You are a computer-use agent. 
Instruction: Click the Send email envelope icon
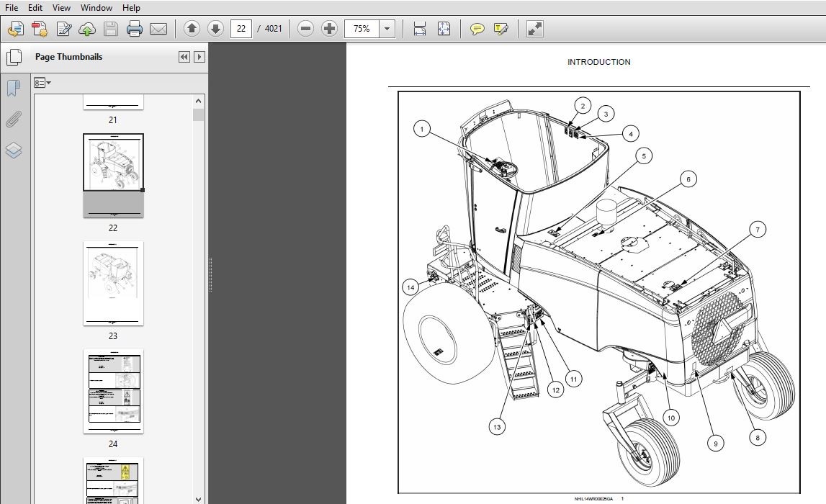point(158,28)
